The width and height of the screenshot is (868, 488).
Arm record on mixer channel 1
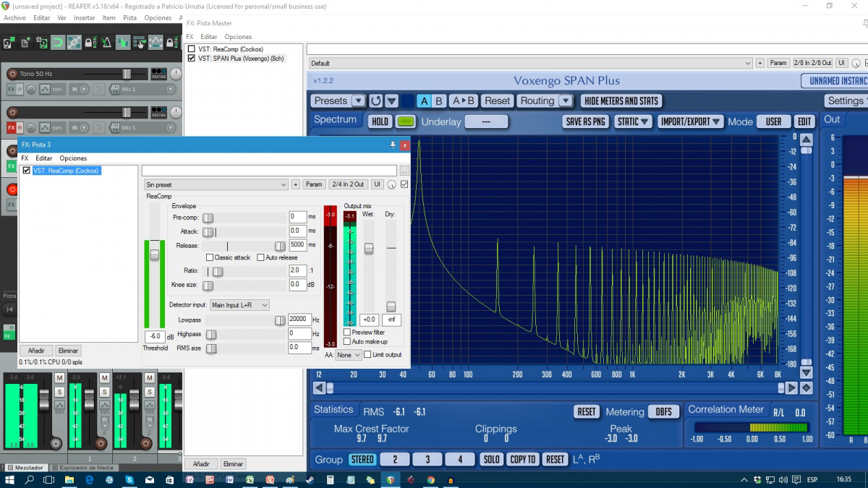(101, 443)
